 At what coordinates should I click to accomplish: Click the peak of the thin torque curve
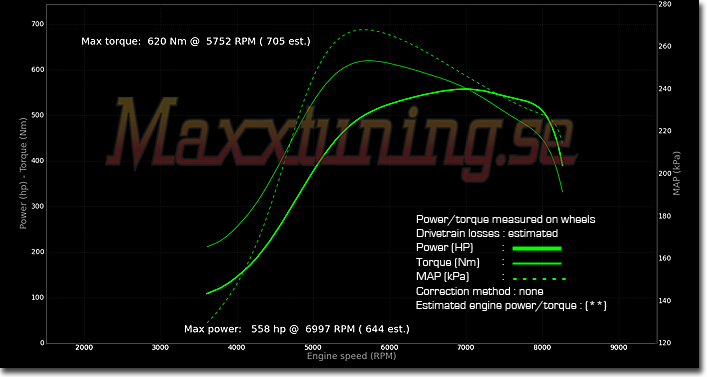point(369,61)
